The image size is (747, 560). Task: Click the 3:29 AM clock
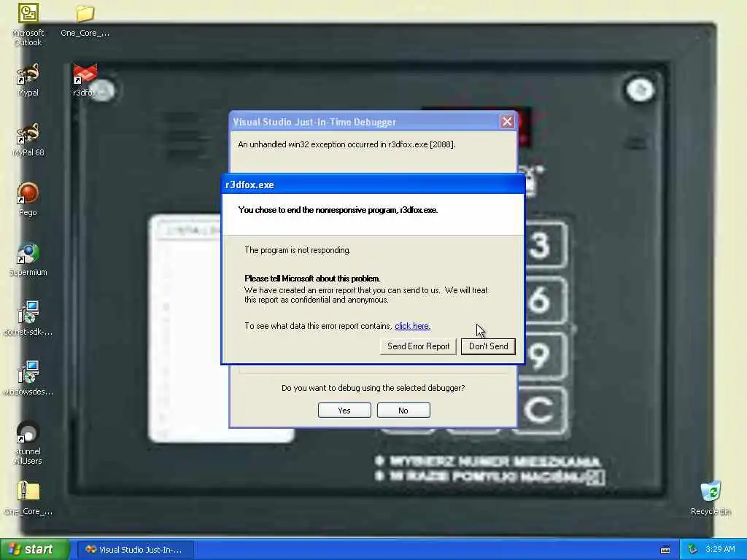(720, 550)
